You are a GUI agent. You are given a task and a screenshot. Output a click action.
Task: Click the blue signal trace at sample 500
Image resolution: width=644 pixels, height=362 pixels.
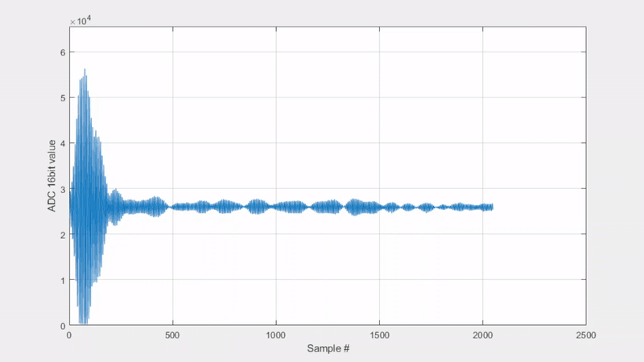click(x=173, y=207)
